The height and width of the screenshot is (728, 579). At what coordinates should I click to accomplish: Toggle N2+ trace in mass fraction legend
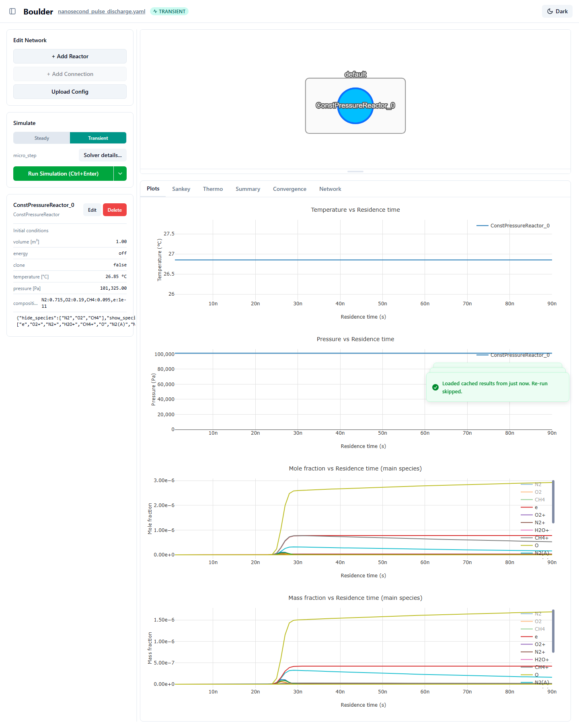point(534,652)
